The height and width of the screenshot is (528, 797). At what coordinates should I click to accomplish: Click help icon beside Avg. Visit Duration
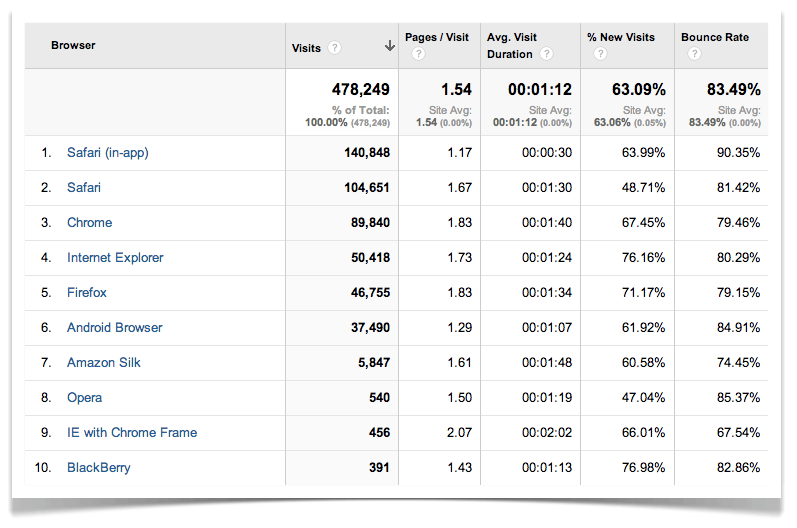click(546, 54)
